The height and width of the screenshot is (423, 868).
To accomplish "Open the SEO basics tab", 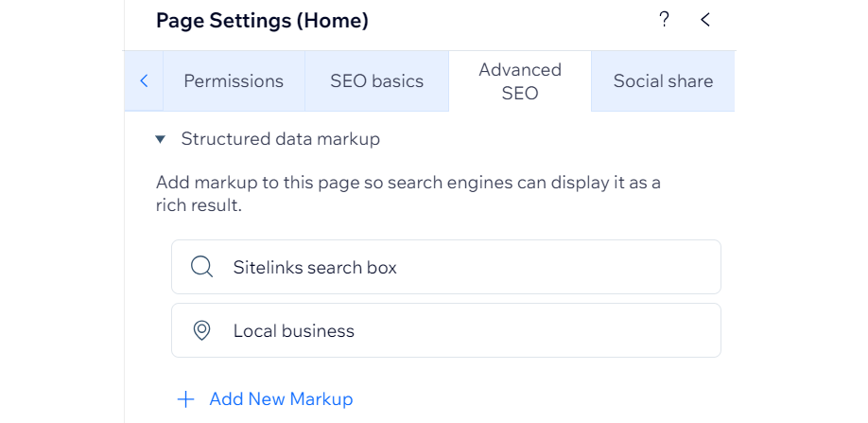I will coord(377,81).
